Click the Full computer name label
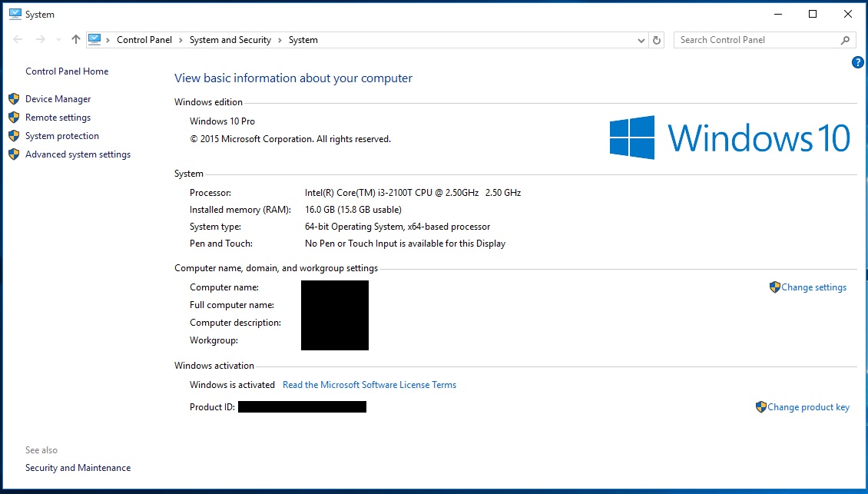The height and width of the screenshot is (494, 868). (232, 305)
